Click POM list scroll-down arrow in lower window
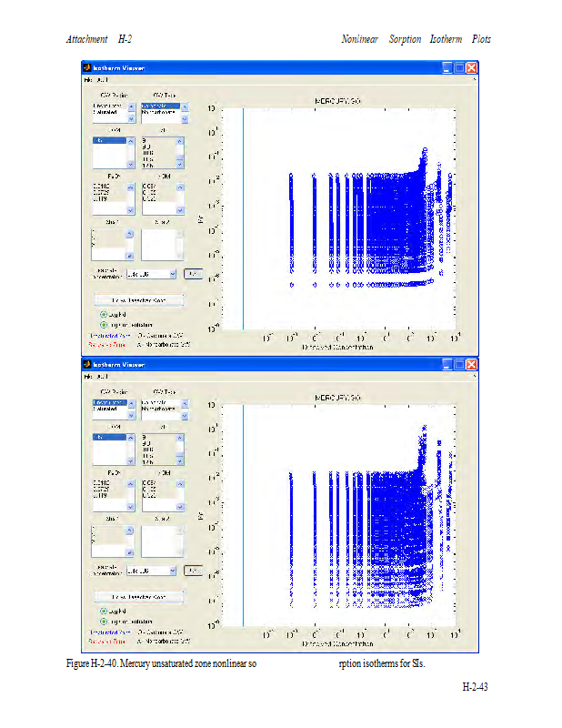Image resolution: width=562 pixels, height=728 pixels. [x=180, y=509]
